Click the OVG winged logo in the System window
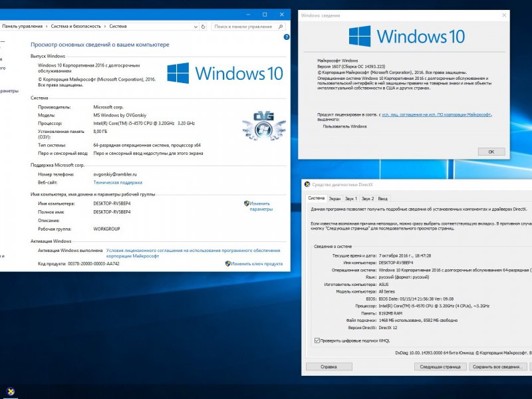Viewport: 532px width, 399px height. [x=263, y=126]
